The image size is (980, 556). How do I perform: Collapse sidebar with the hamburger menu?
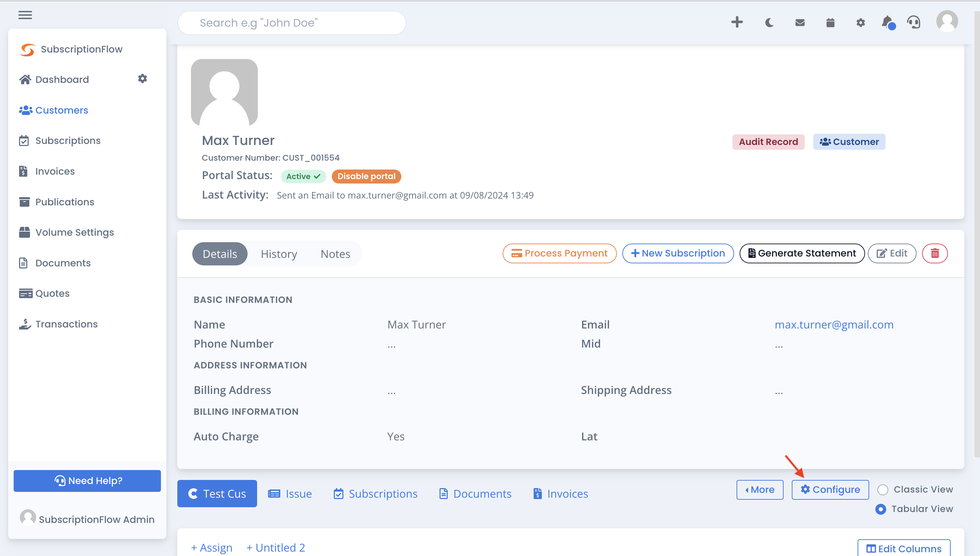click(25, 15)
